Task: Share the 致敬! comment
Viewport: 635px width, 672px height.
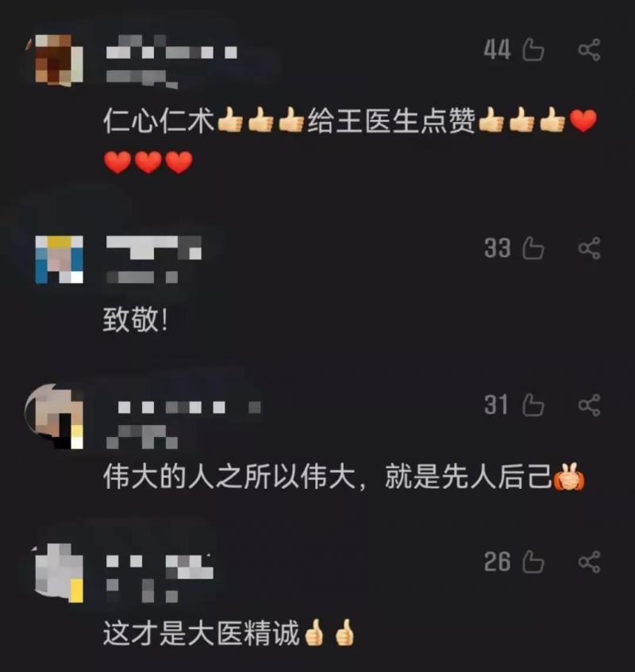Action: coord(589,248)
